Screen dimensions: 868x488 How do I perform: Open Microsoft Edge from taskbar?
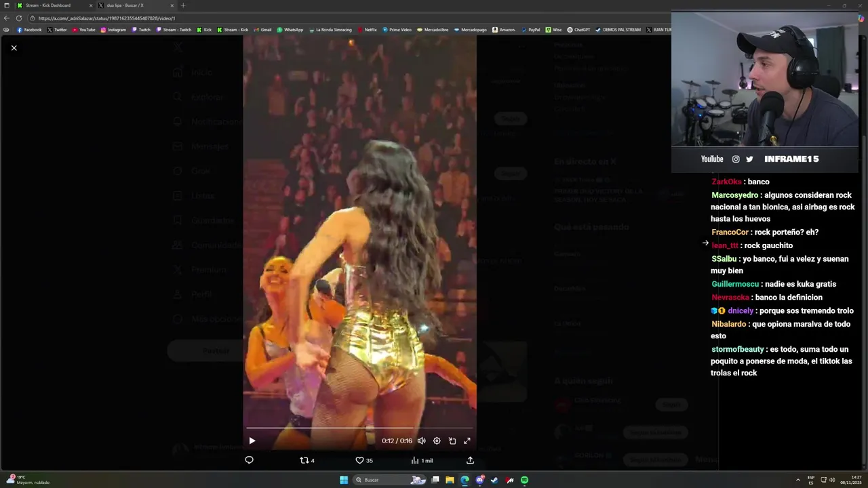[x=465, y=480]
